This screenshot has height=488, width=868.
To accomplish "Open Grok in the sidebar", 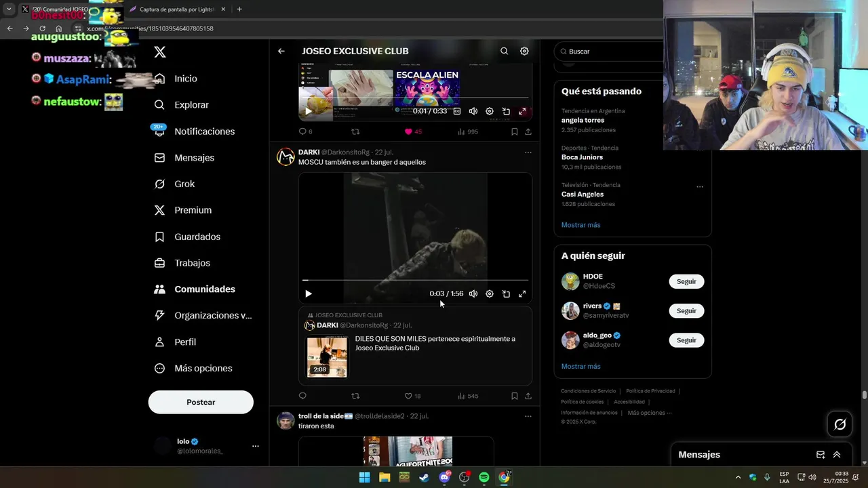I will pos(174,184).
